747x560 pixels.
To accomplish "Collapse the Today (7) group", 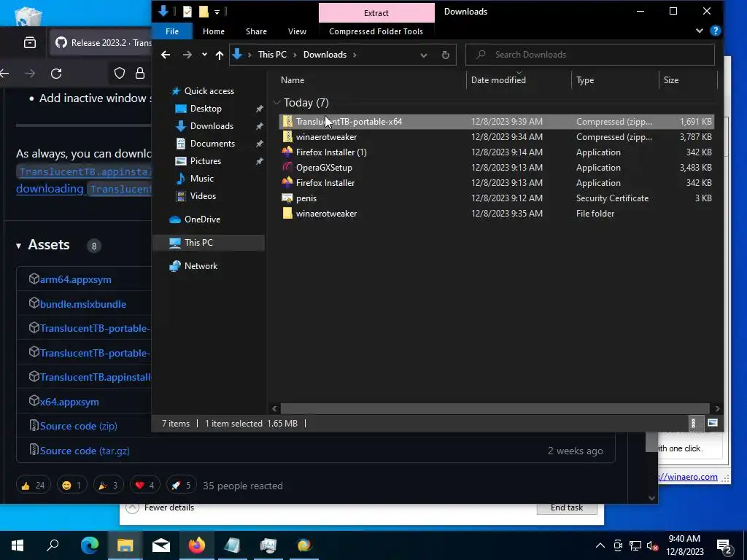I will click(276, 103).
